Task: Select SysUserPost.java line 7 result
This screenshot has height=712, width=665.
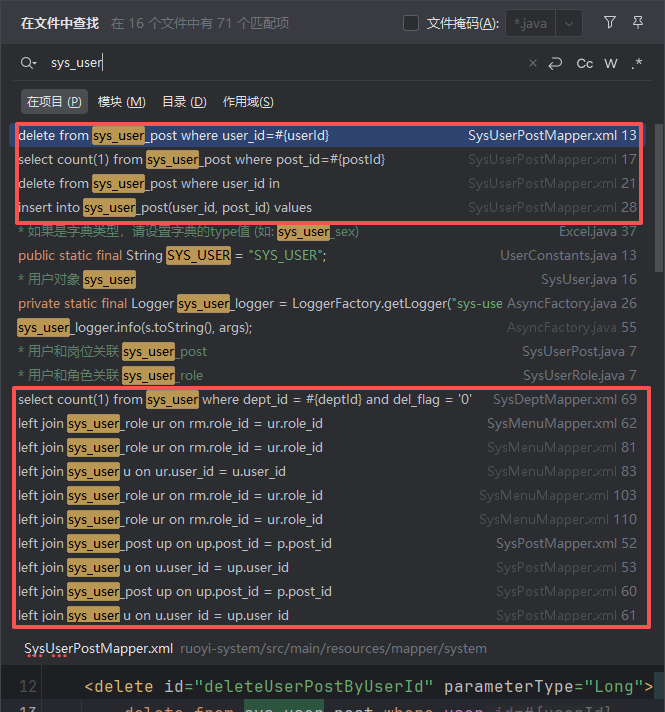Action: click(x=327, y=351)
